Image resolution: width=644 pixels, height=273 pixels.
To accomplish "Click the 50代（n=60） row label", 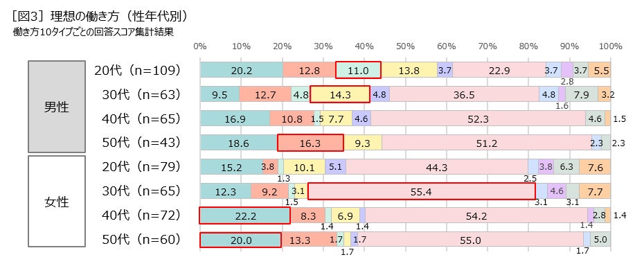I will point(141,240).
